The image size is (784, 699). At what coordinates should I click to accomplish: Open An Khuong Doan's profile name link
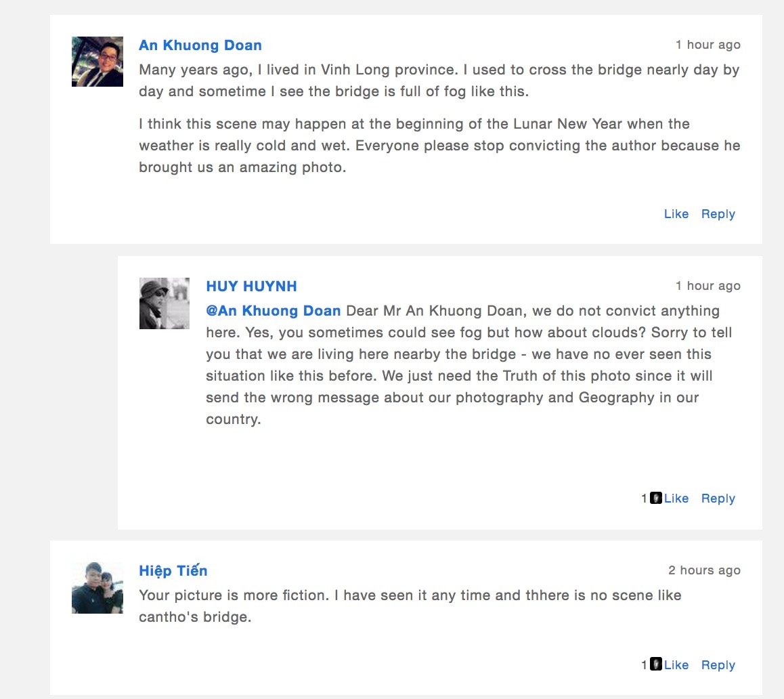pyautogui.click(x=200, y=45)
